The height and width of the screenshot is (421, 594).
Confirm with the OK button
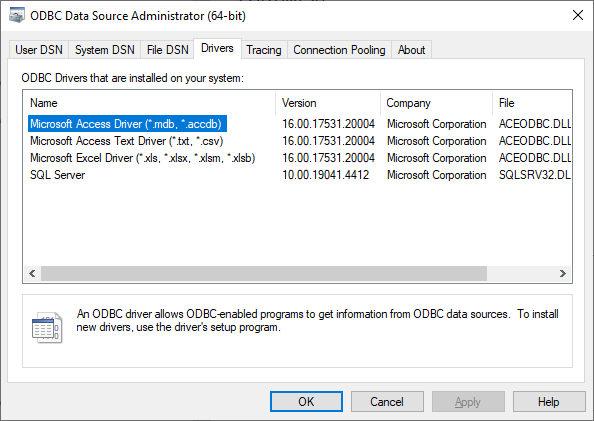click(306, 401)
